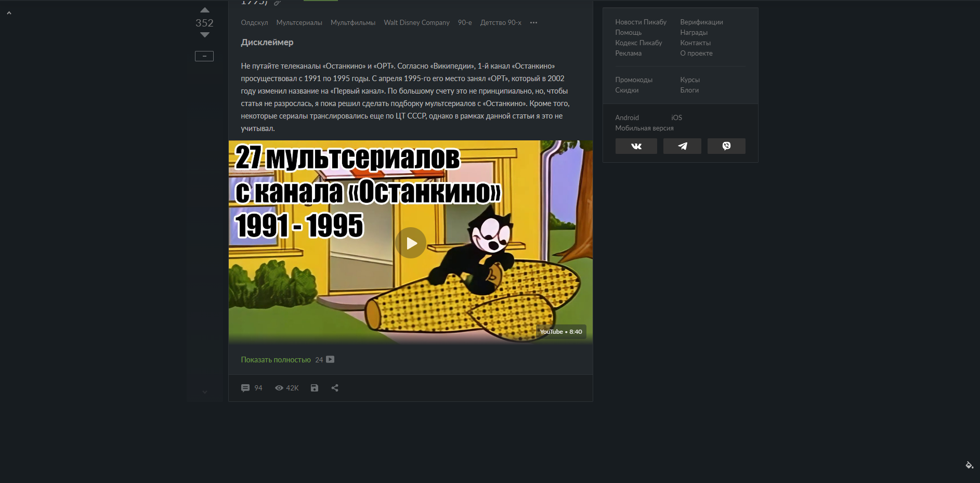Image resolution: width=980 pixels, height=483 pixels.
Task: Open the Блоги link
Action: click(689, 90)
